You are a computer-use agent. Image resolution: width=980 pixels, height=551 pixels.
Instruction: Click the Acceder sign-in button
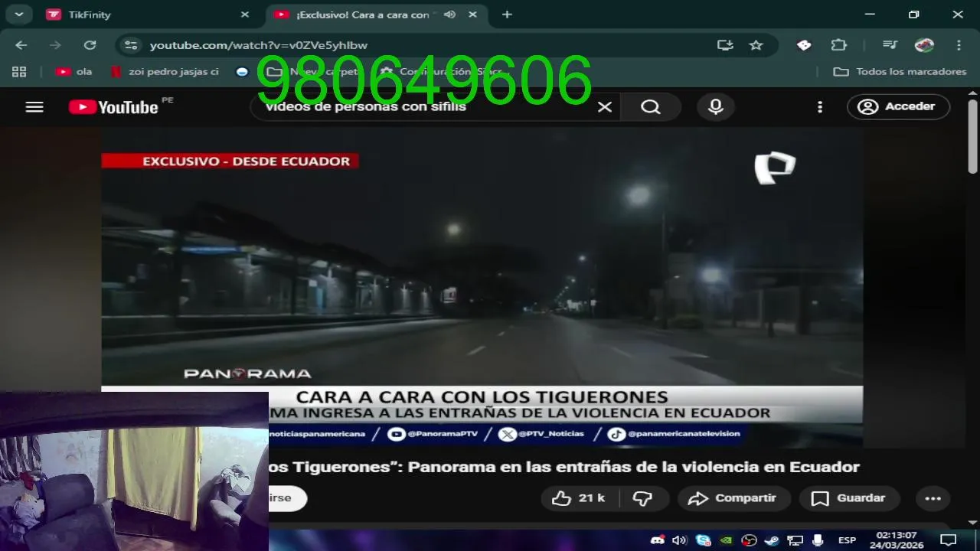(898, 106)
